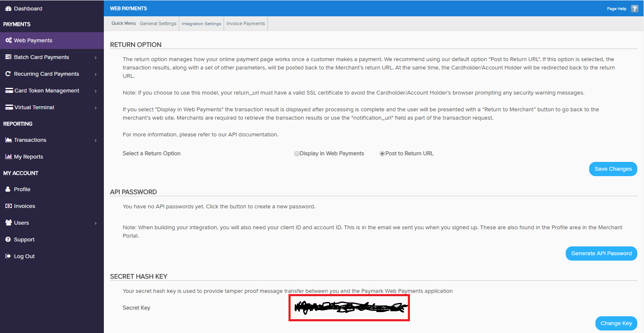Switch to the Integration Settings tab
This screenshot has width=644, height=333.
(201, 23)
